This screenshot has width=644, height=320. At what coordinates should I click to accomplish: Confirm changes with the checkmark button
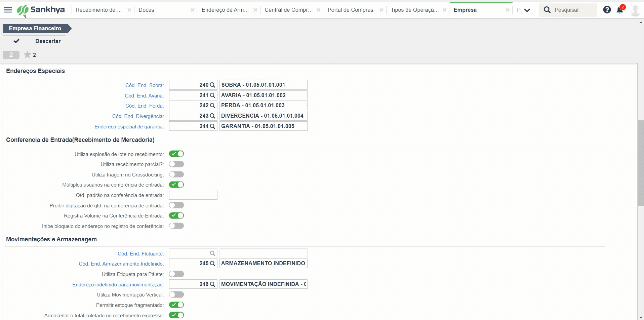click(16, 41)
